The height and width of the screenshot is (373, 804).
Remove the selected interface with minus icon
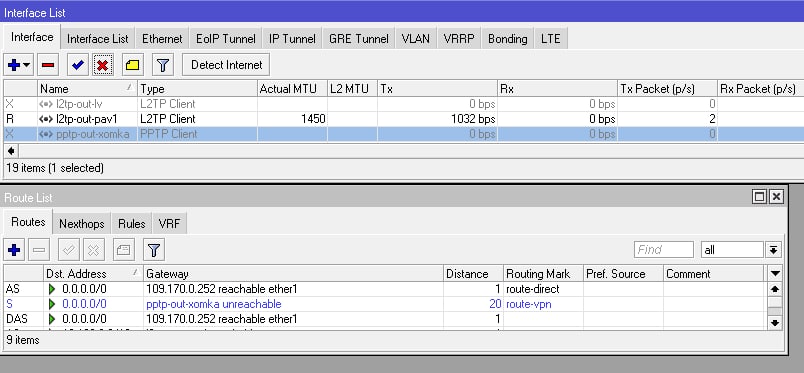click(x=48, y=65)
